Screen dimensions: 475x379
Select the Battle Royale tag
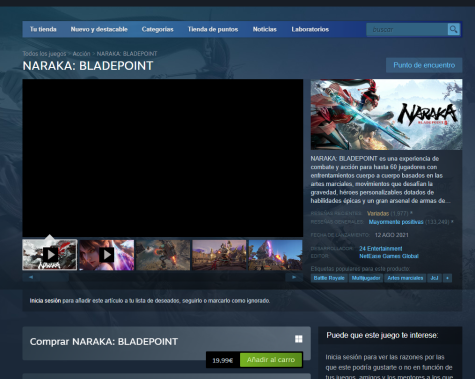(x=329, y=278)
